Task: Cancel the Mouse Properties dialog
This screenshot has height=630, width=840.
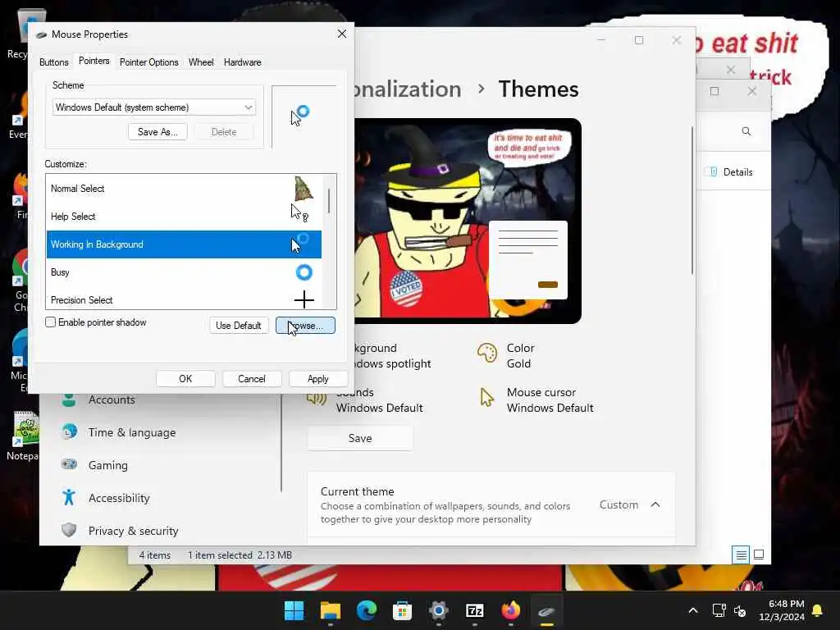Action: tap(251, 379)
